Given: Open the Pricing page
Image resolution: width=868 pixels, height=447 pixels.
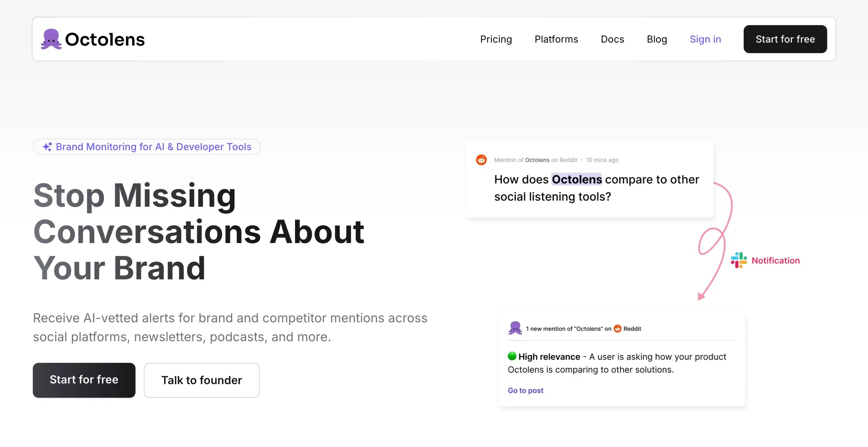Looking at the screenshot, I should 496,39.
